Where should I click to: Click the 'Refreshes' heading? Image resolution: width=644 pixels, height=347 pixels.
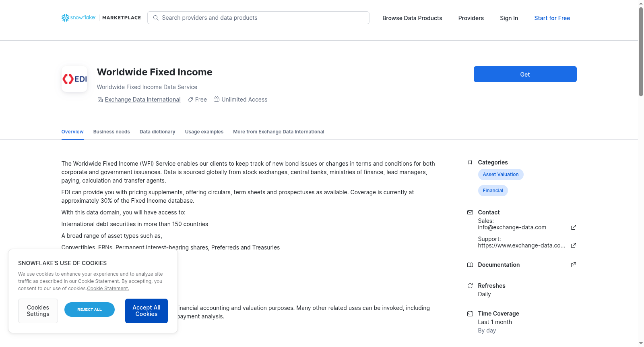[491, 286]
